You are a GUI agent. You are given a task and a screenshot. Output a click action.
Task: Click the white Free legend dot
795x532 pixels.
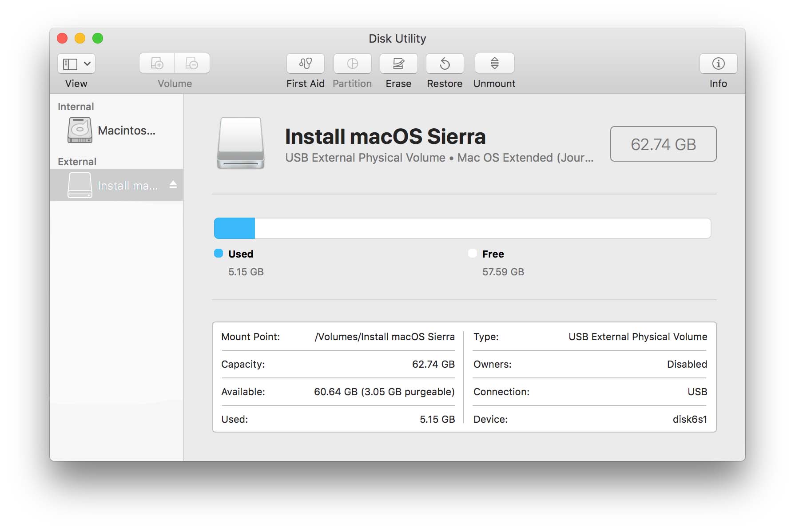coord(473,253)
